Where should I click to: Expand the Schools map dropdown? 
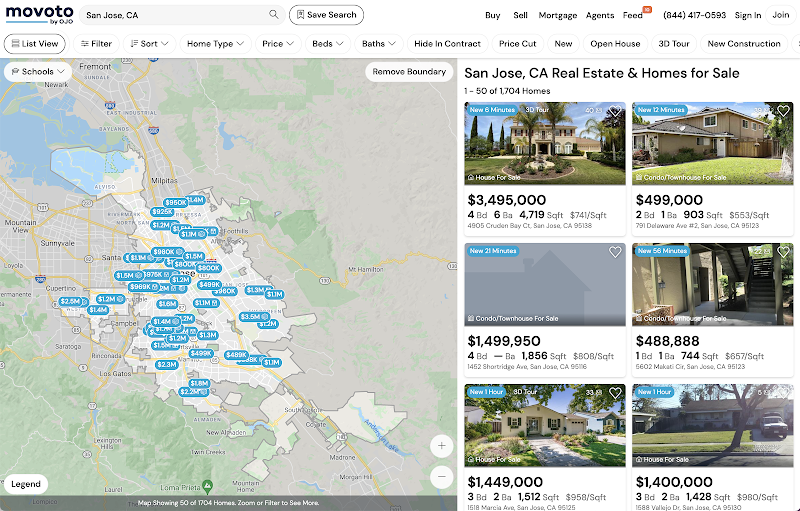coord(38,71)
